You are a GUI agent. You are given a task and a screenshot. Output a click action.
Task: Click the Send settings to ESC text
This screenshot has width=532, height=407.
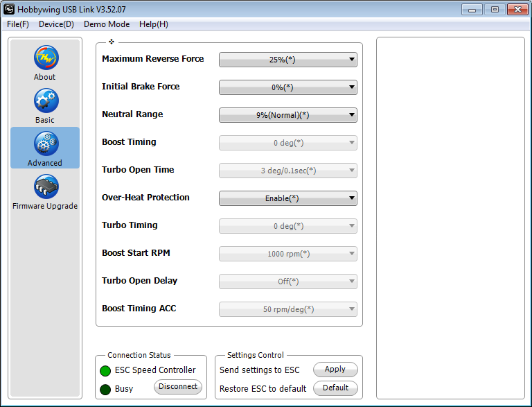[x=260, y=370]
